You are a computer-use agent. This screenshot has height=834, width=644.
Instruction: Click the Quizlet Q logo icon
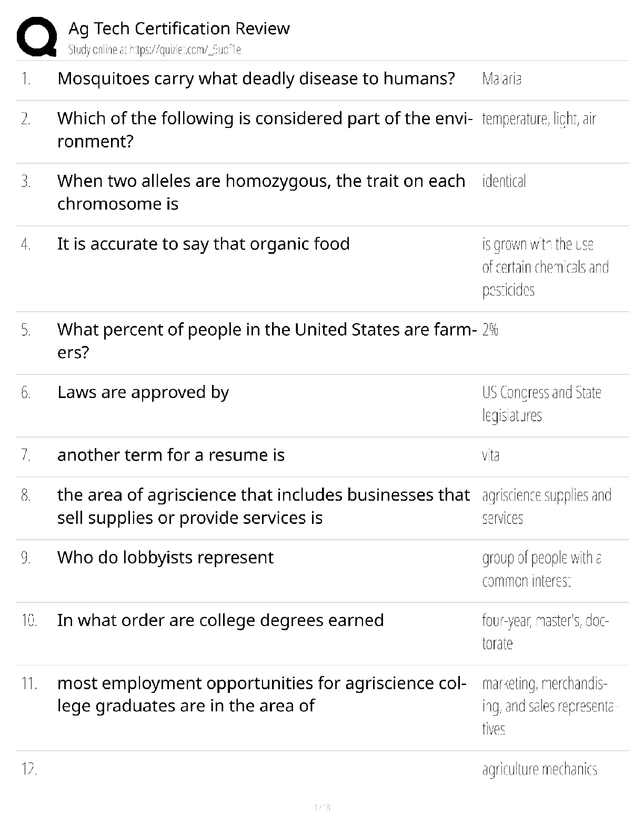[x=37, y=36]
